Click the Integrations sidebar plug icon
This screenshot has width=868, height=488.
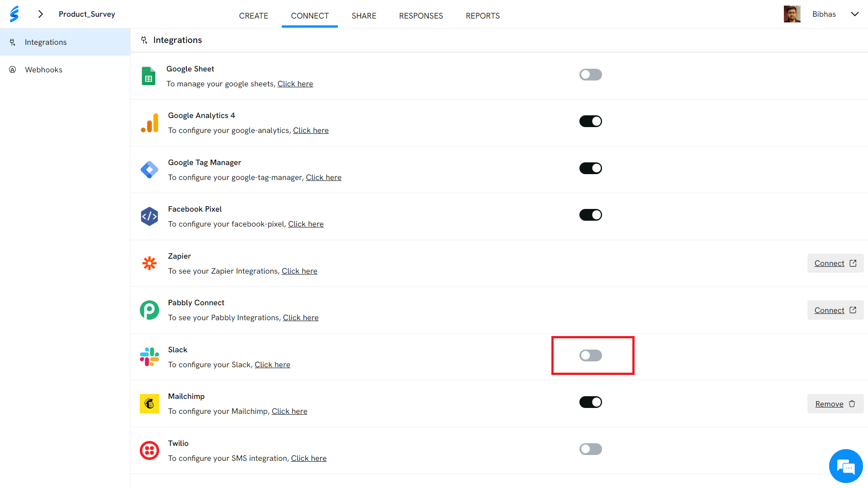click(x=13, y=42)
